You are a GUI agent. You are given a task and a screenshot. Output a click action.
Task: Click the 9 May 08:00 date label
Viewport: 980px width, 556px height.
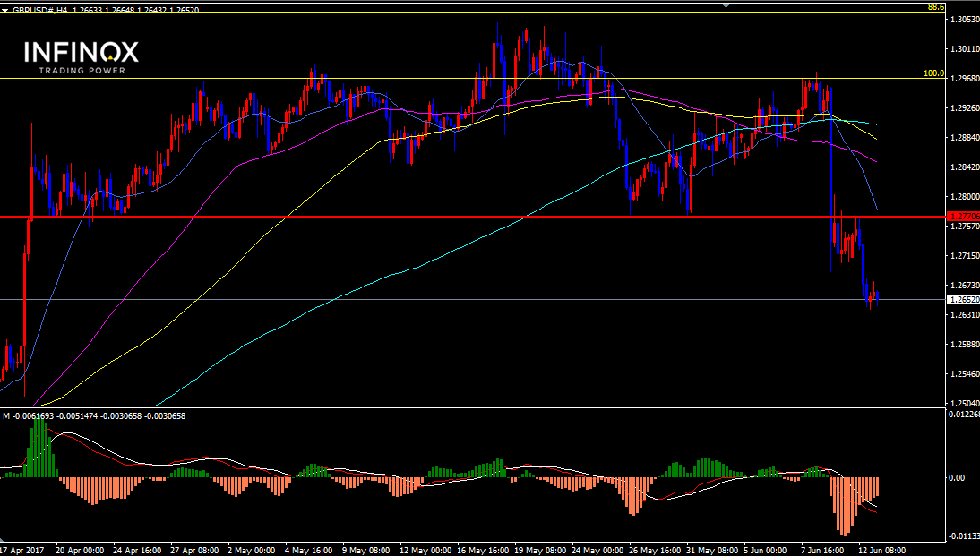(x=366, y=551)
